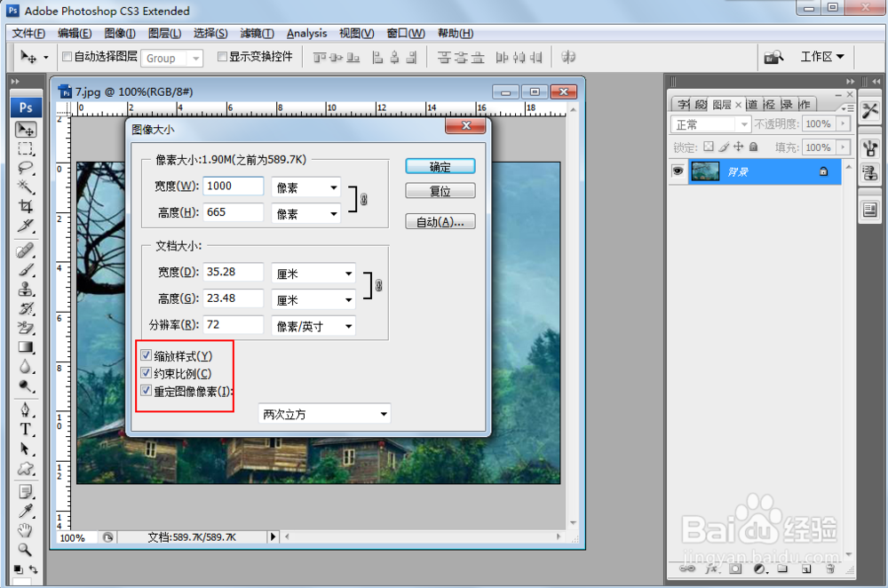
Task: Open the 滤镜 menu
Action: [258, 33]
